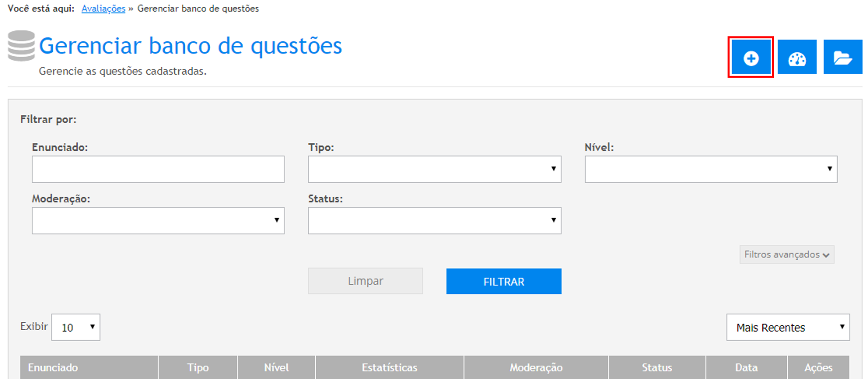Click the add new question plus icon
Image resolution: width=868 pixels, height=379 pixels.
pos(750,57)
